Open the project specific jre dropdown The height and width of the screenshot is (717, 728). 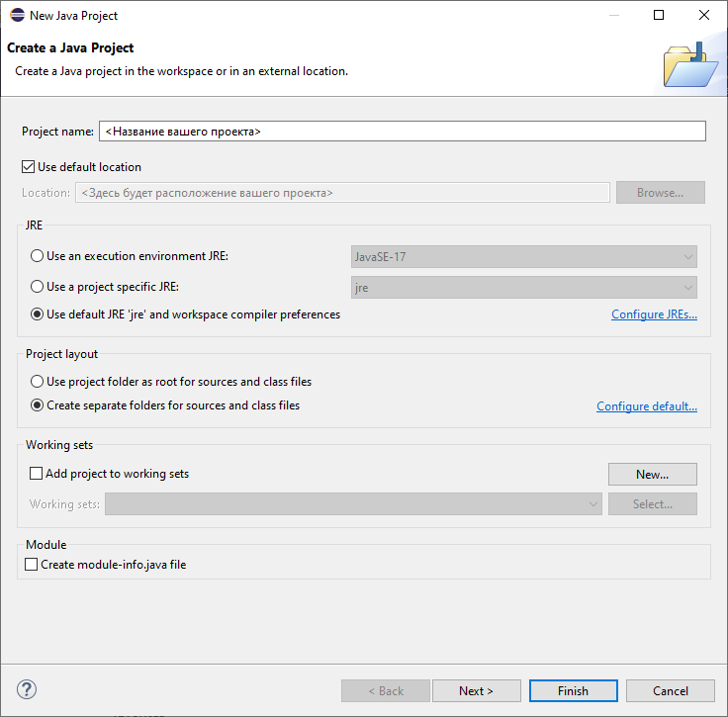pos(523,287)
